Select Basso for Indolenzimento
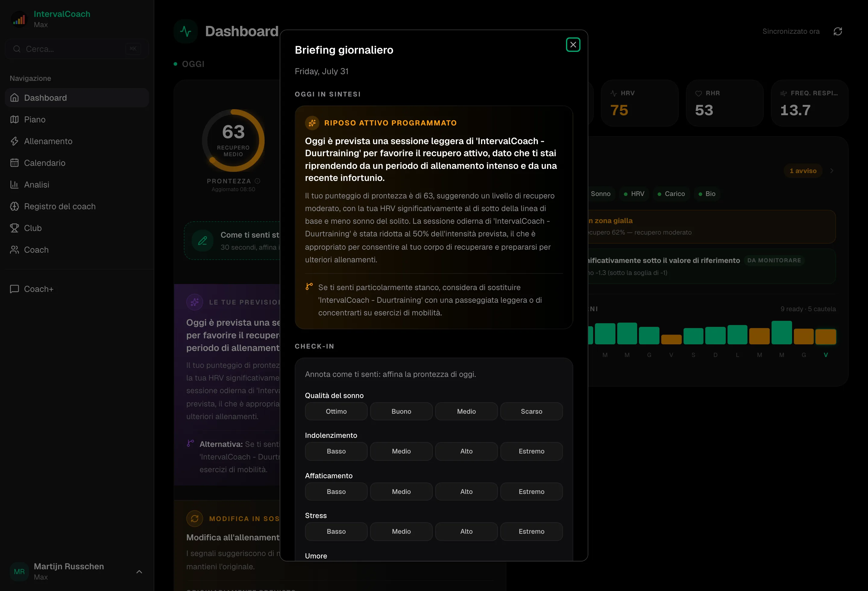The height and width of the screenshot is (591, 868). (336, 451)
